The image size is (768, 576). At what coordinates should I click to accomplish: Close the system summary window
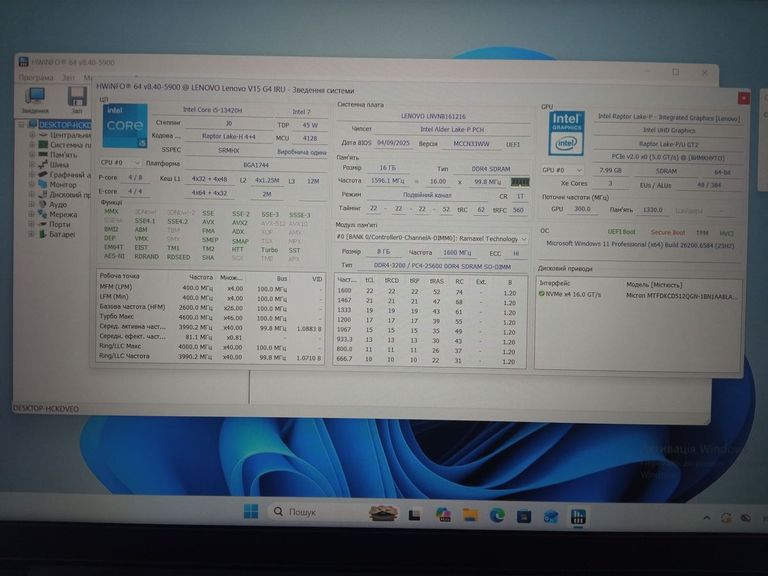(744, 98)
